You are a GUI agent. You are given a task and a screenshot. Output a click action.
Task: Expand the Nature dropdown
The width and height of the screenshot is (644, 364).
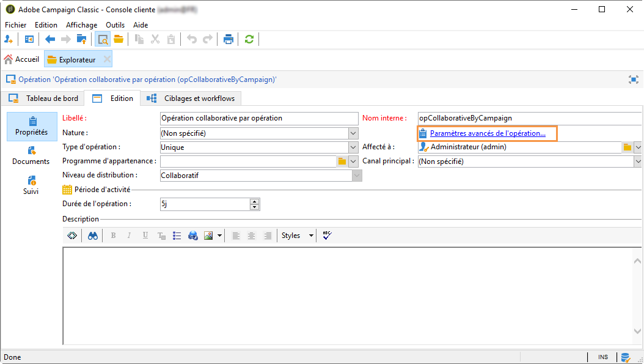353,133
